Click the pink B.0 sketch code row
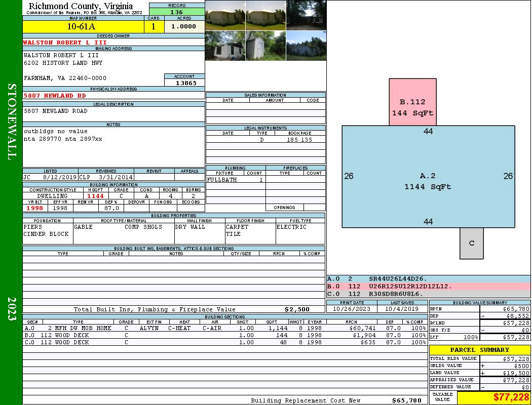The image size is (532, 405). coord(428,286)
